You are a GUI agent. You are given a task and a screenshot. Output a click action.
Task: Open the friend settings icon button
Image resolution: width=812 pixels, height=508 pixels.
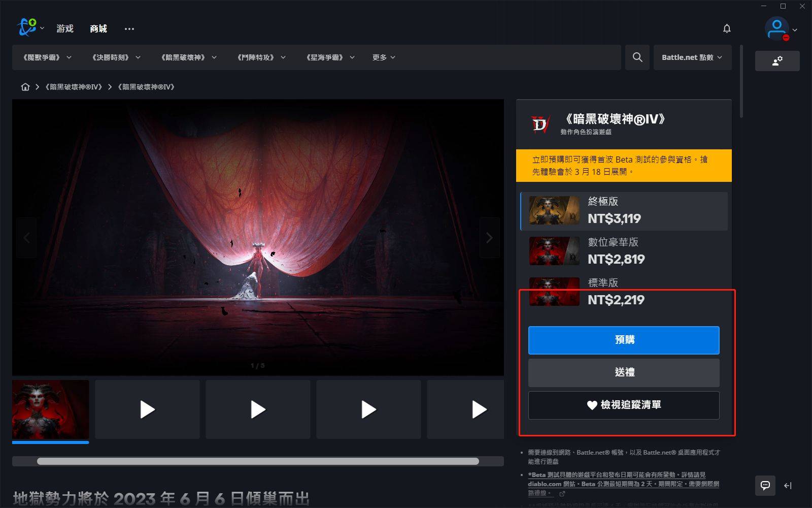(x=777, y=61)
